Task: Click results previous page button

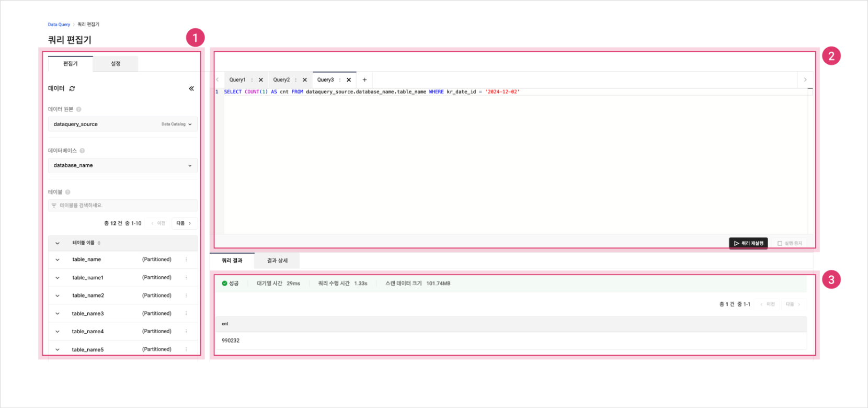Action: click(x=768, y=304)
